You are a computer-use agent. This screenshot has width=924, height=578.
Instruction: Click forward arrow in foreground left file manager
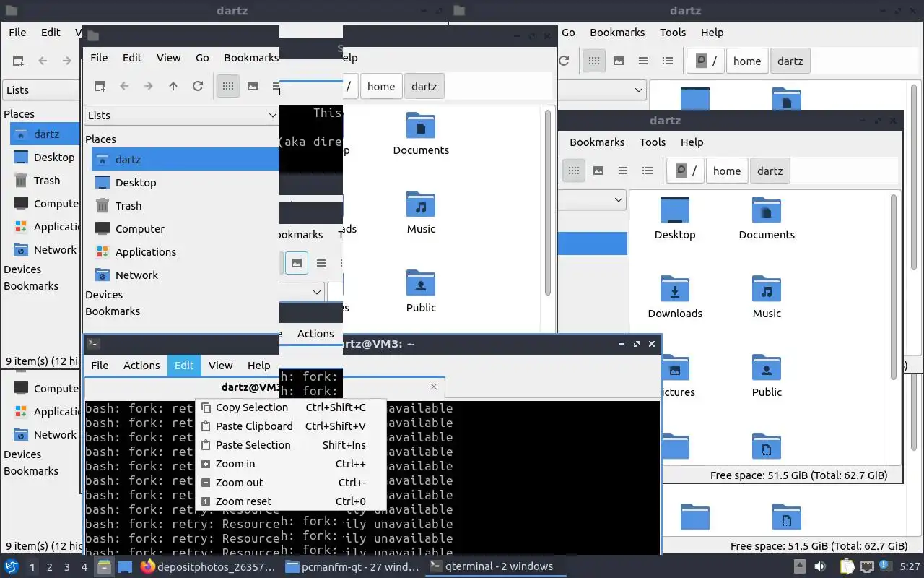coord(149,86)
